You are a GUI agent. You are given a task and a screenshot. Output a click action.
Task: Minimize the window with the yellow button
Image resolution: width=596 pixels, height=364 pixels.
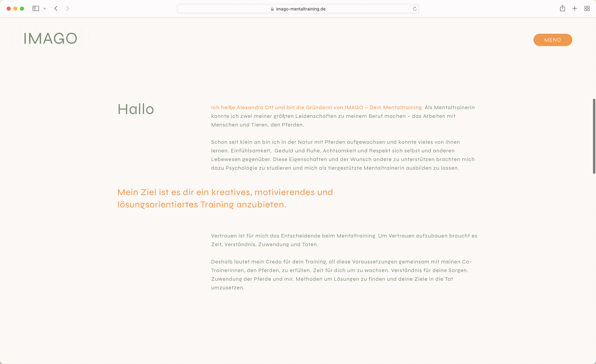(x=15, y=9)
